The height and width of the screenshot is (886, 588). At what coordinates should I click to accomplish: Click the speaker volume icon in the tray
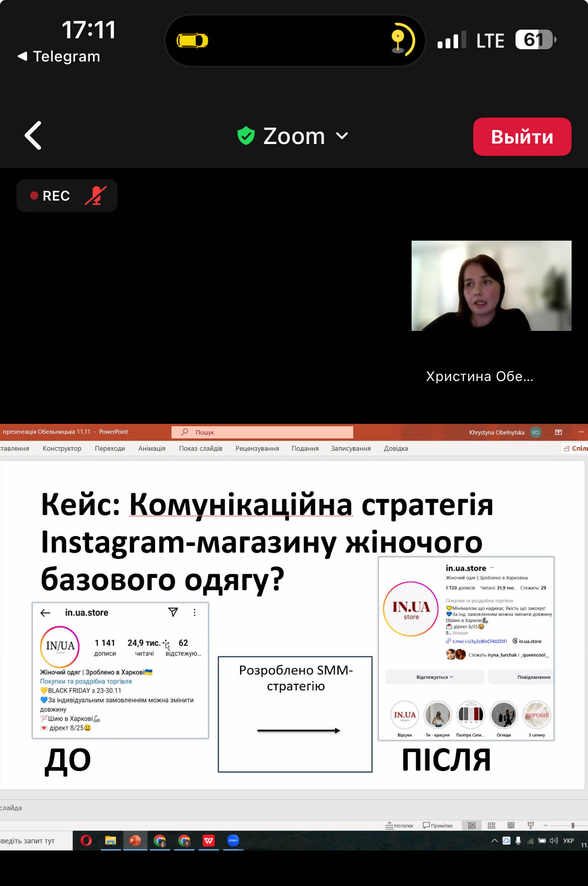tap(554, 841)
